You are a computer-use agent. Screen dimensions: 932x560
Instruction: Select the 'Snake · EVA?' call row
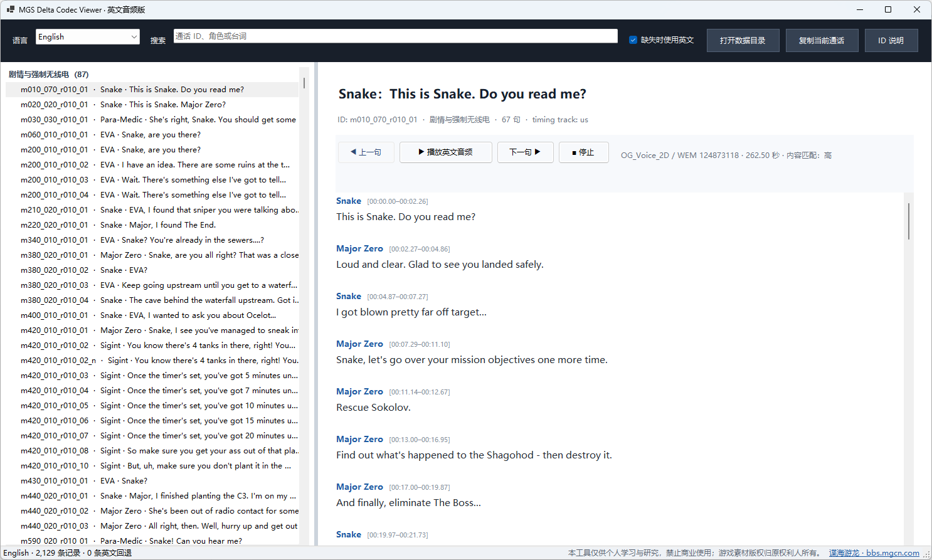pyautogui.click(x=152, y=270)
